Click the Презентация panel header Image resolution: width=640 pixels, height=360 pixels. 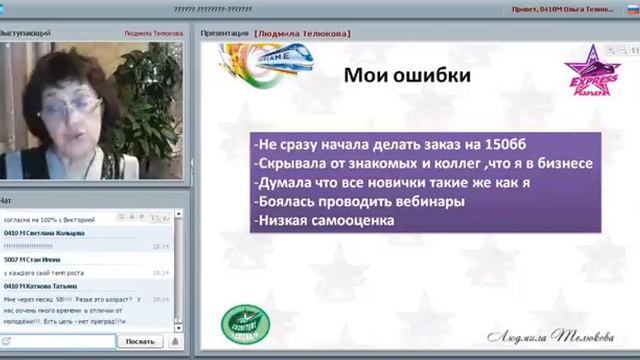point(224,33)
